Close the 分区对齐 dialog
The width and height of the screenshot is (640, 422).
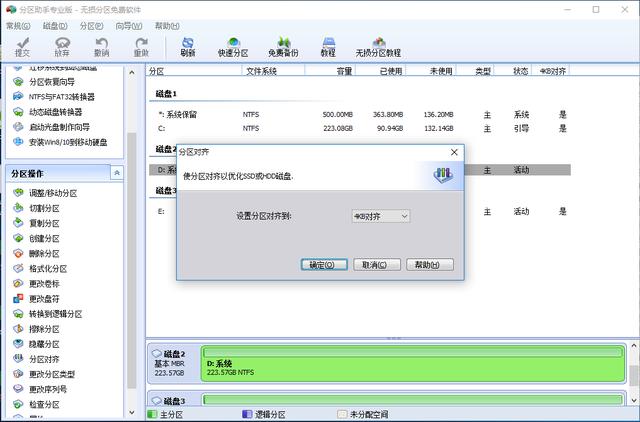coord(454,152)
